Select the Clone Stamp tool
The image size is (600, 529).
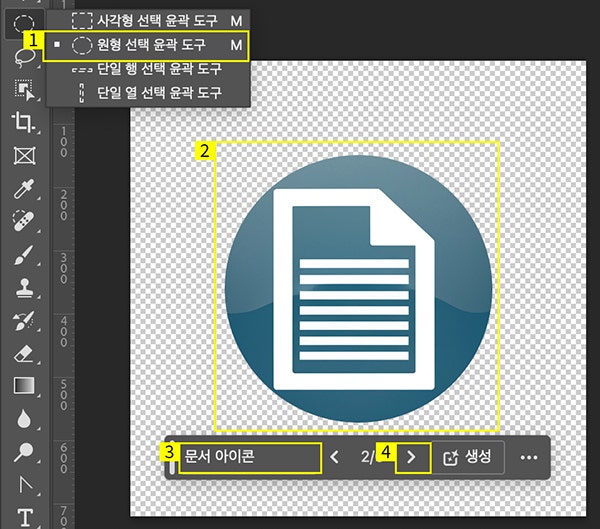click(24, 287)
